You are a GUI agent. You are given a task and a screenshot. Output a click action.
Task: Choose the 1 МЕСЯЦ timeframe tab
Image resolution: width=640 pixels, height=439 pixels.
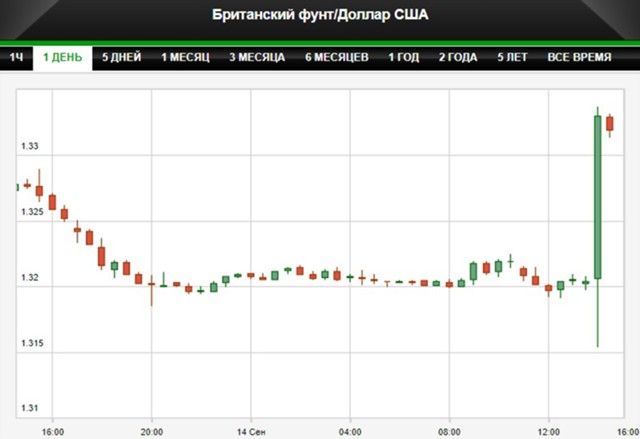pos(185,58)
